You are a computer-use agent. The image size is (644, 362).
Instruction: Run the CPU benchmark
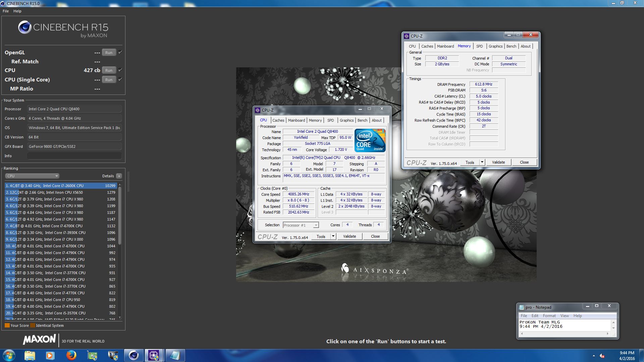109,70
